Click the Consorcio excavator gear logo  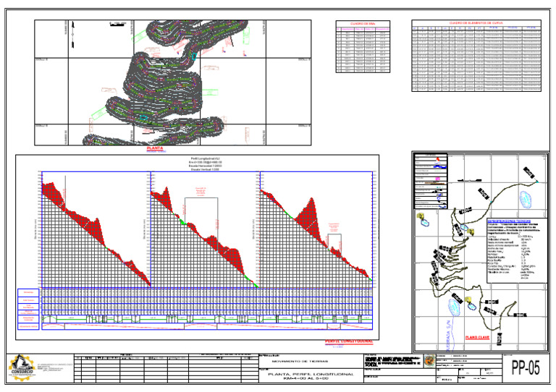pos(22,368)
